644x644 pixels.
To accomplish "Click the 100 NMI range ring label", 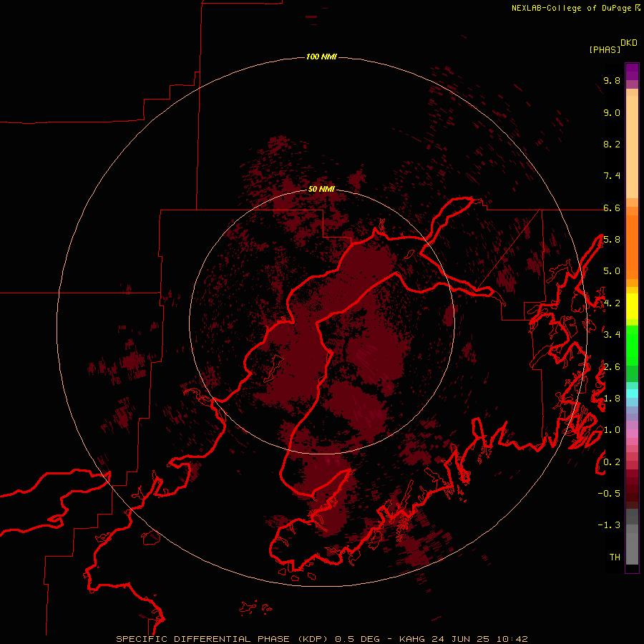I will (321, 57).
